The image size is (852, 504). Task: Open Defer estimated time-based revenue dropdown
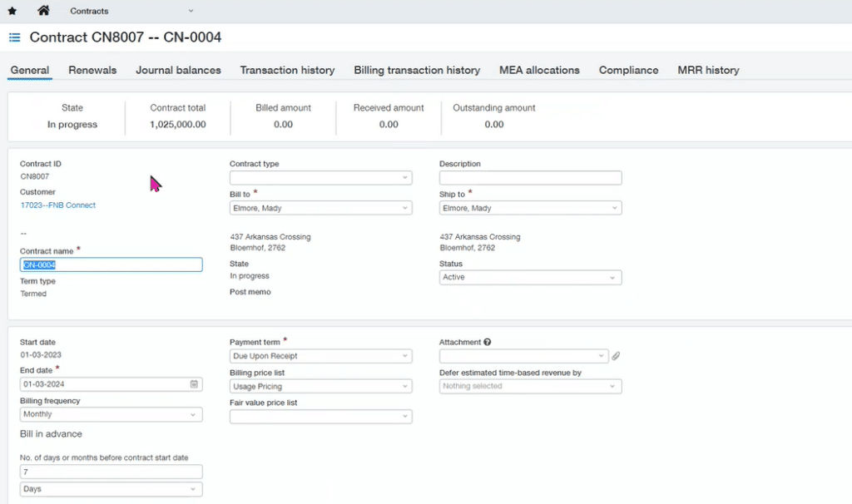pyautogui.click(x=530, y=386)
